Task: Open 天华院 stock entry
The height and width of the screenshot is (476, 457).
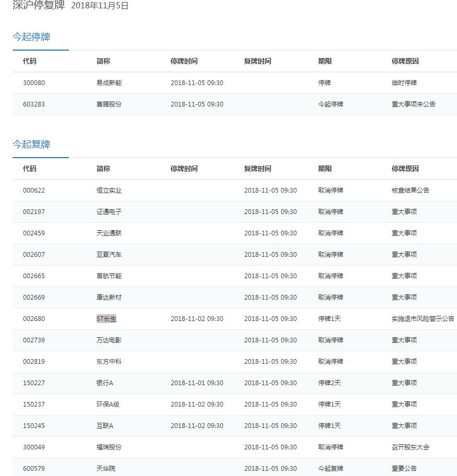Action: [106, 469]
